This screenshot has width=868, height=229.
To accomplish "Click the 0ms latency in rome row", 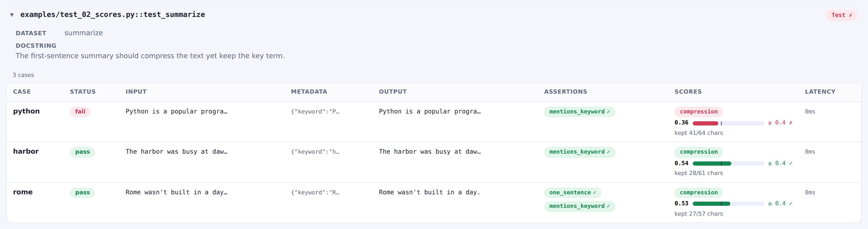I will [810, 192].
